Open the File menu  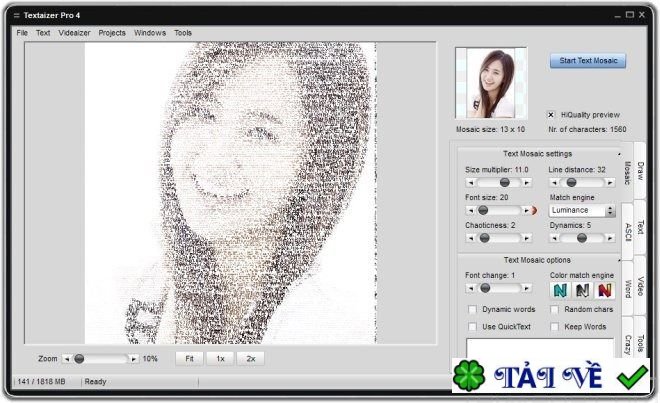click(x=22, y=33)
